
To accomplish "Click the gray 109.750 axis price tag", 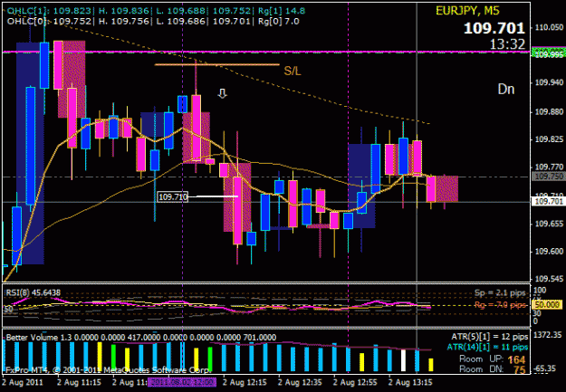I will click(548, 177).
